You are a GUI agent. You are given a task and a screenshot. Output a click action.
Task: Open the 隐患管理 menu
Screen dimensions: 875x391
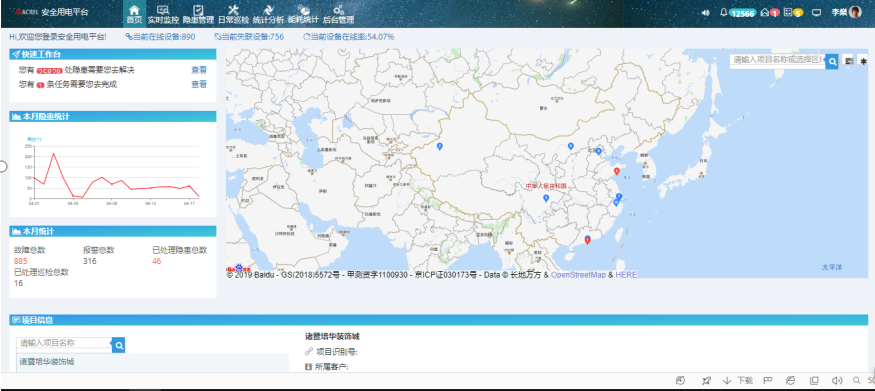198,14
